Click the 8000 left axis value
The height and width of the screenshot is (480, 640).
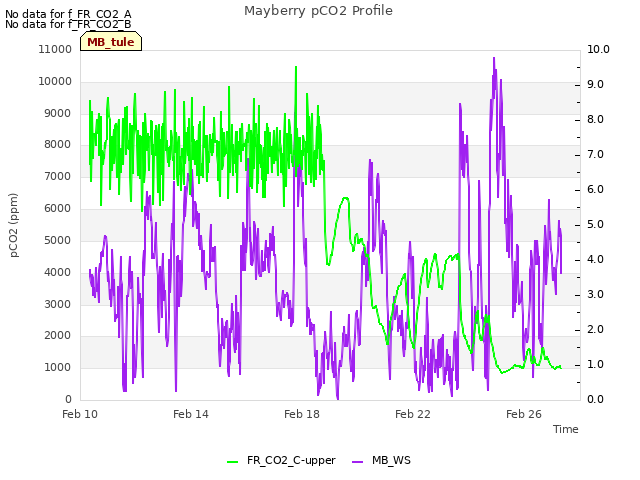point(58,144)
